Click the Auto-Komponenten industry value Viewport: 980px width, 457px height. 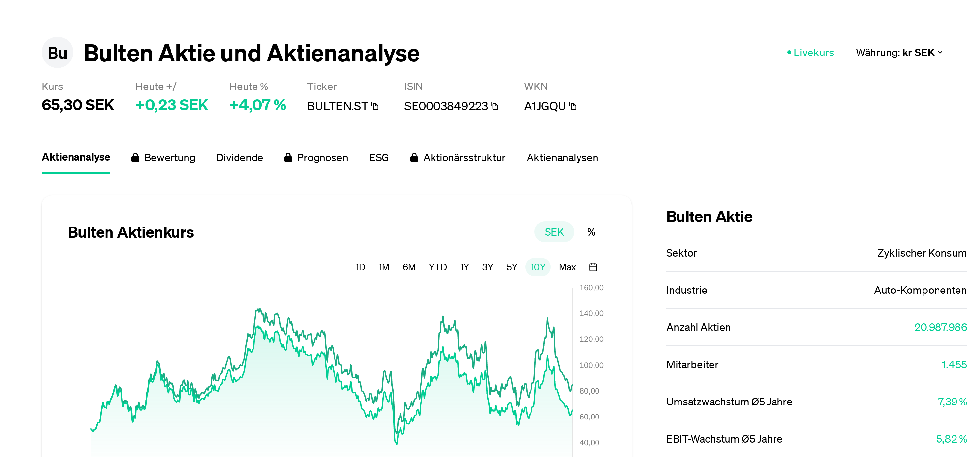coord(920,290)
